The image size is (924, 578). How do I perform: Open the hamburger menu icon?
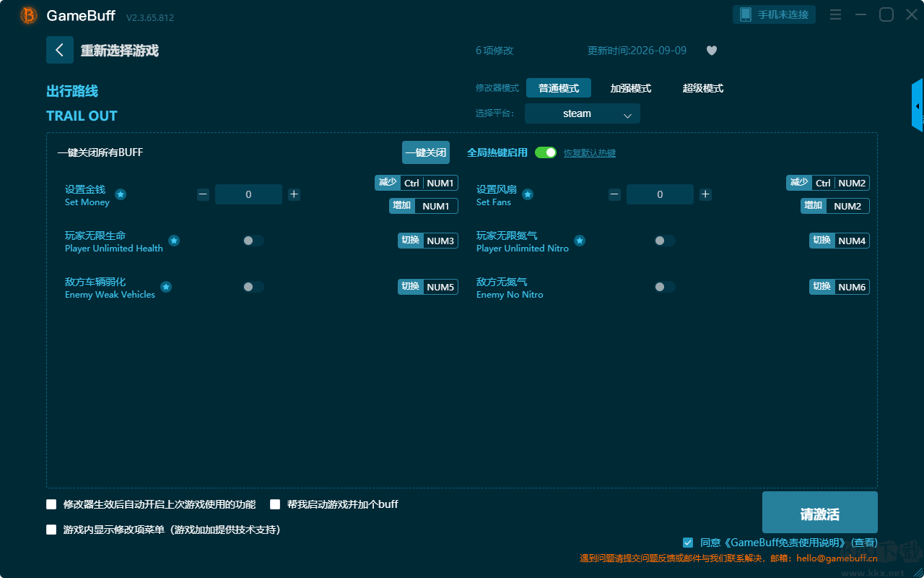click(835, 14)
